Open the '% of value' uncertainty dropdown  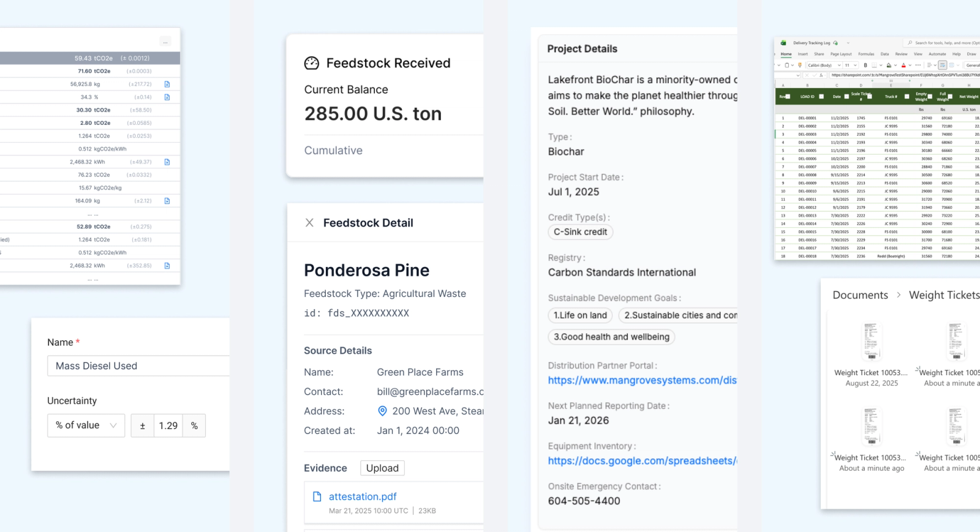coord(86,425)
